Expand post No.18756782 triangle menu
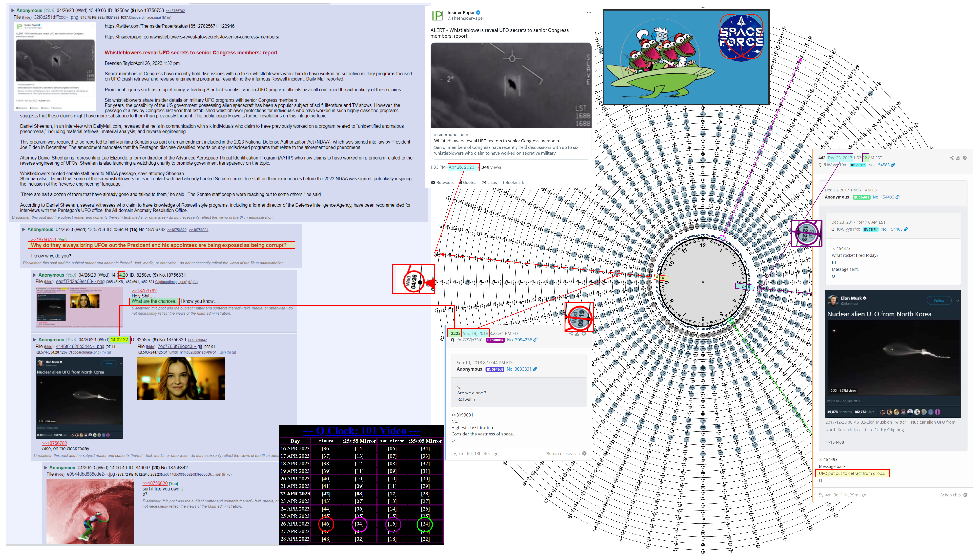The width and height of the screenshot is (974, 560). pyautogui.click(x=23, y=230)
